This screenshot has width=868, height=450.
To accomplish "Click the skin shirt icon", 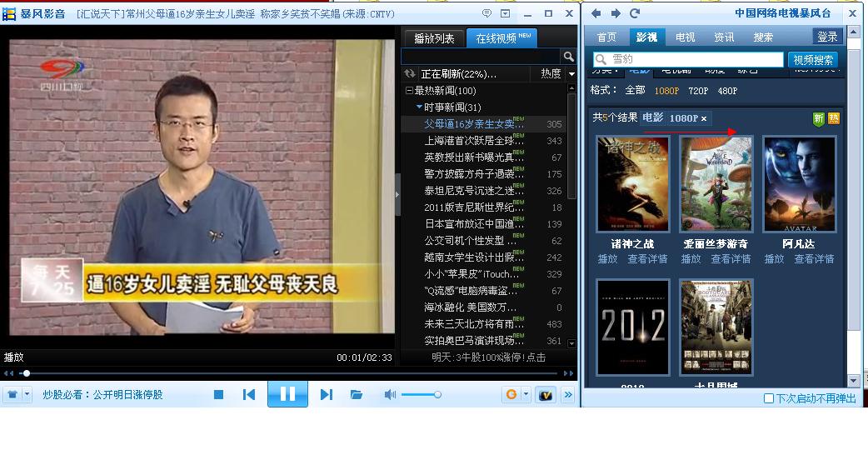I will coord(12,395).
